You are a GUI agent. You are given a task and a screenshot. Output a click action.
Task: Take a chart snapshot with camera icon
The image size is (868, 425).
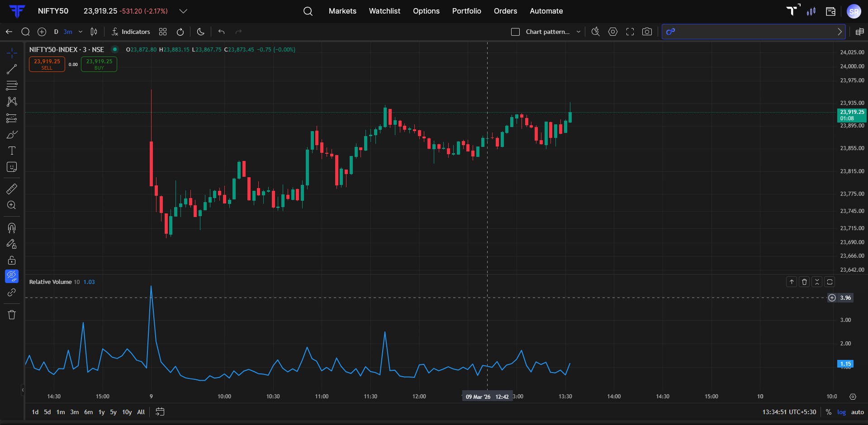coord(647,32)
